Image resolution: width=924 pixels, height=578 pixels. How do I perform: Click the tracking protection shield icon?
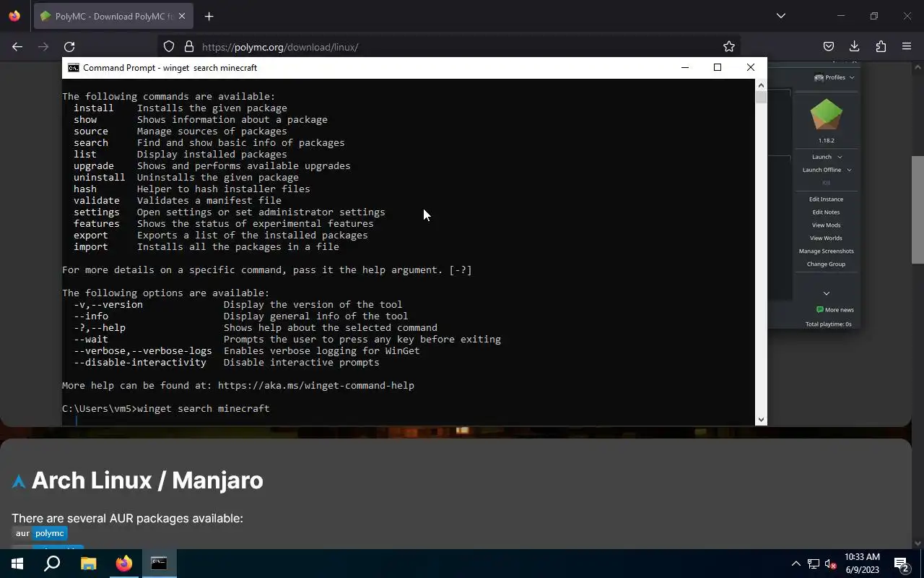coord(169,47)
